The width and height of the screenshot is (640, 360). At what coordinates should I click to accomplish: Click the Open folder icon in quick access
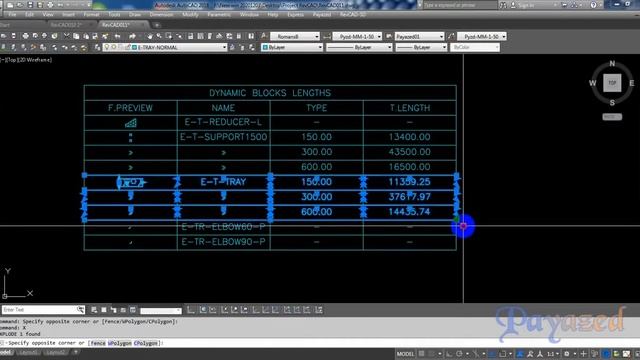(20, 5)
